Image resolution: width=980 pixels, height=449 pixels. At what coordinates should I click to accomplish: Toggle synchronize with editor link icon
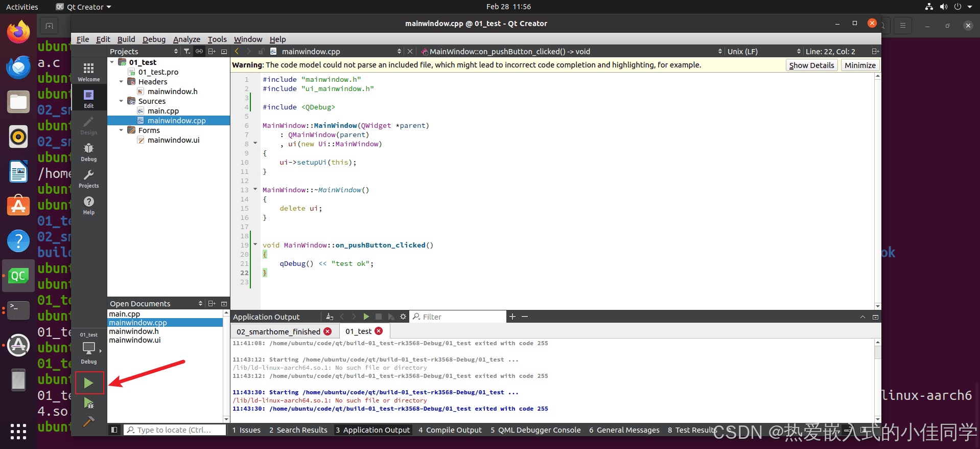199,51
